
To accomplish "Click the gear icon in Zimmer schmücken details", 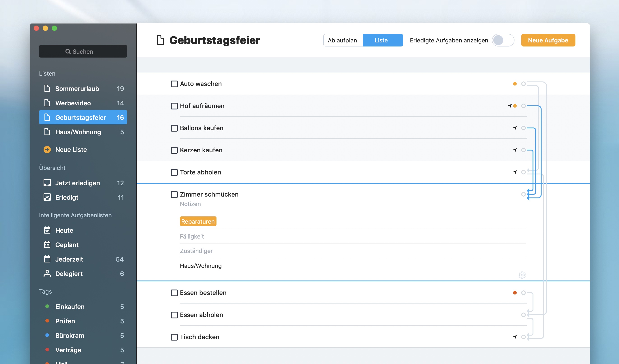I will [522, 275].
